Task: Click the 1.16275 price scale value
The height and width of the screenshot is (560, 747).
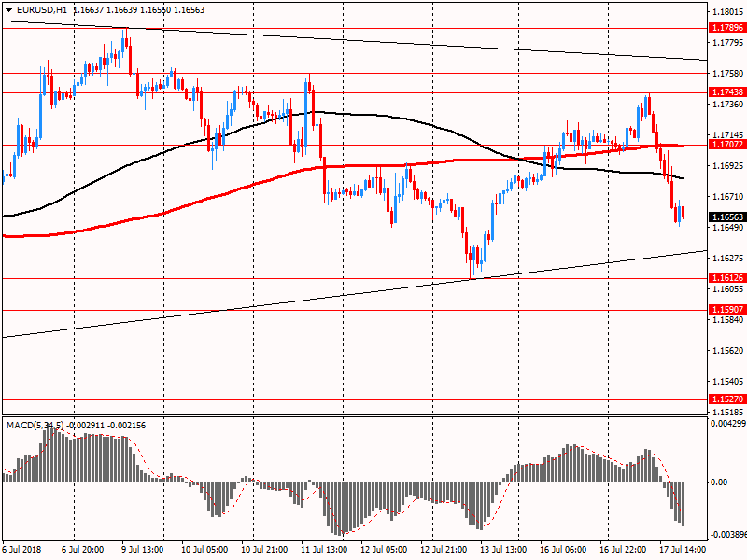Action: pyautogui.click(x=728, y=259)
